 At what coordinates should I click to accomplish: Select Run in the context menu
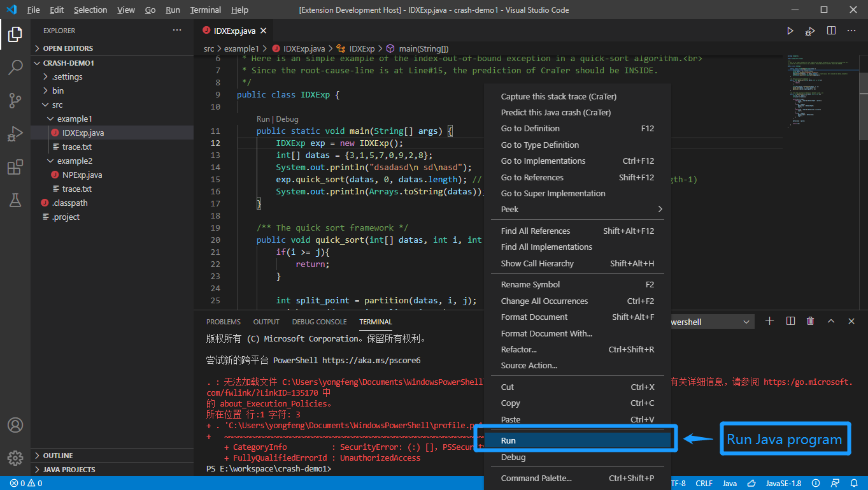(x=578, y=440)
